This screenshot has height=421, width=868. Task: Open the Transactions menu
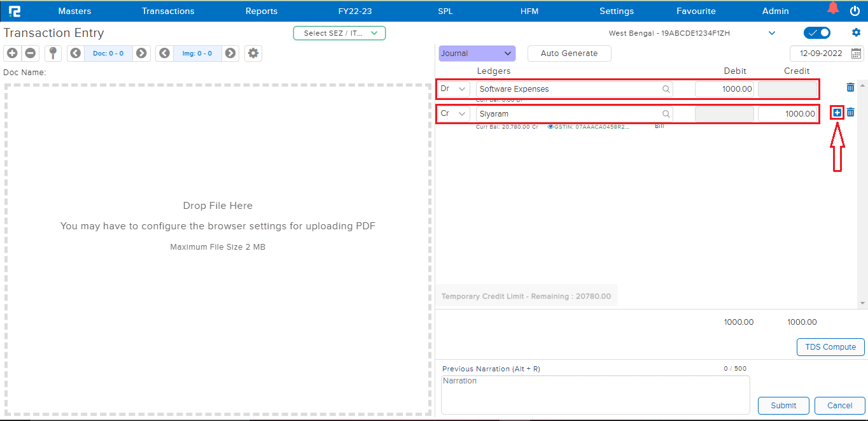[168, 11]
